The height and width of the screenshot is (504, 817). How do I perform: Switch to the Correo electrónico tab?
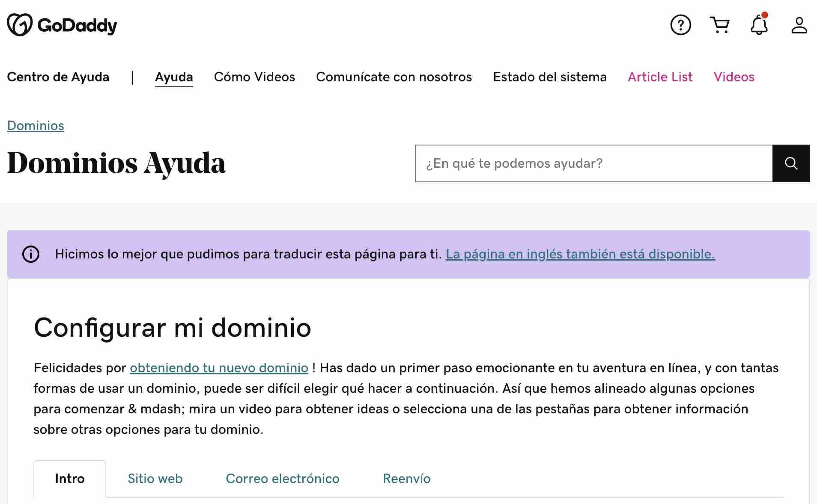coord(283,479)
